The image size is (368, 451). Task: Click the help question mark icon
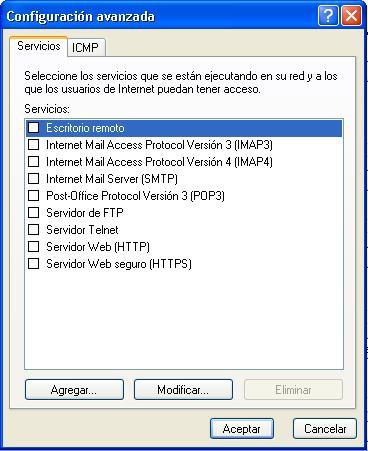pos(328,16)
